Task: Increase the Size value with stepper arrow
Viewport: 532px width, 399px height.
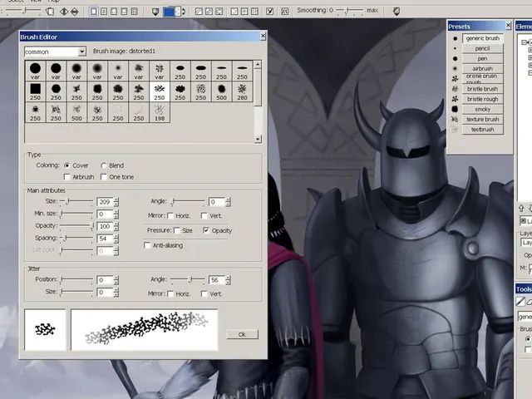Action: (116, 199)
